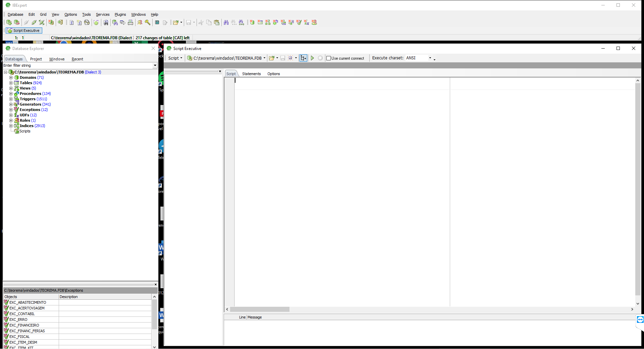
Task: Click the New Generator toolbar icon
Action: [291, 22]
